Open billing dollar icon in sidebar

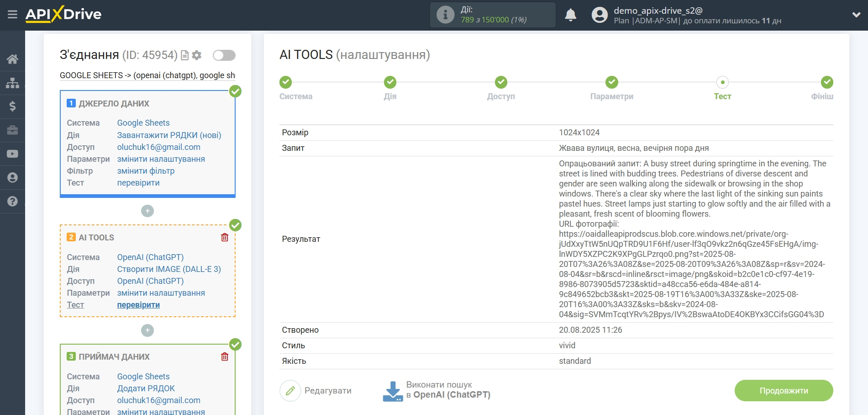coord(12,106)
